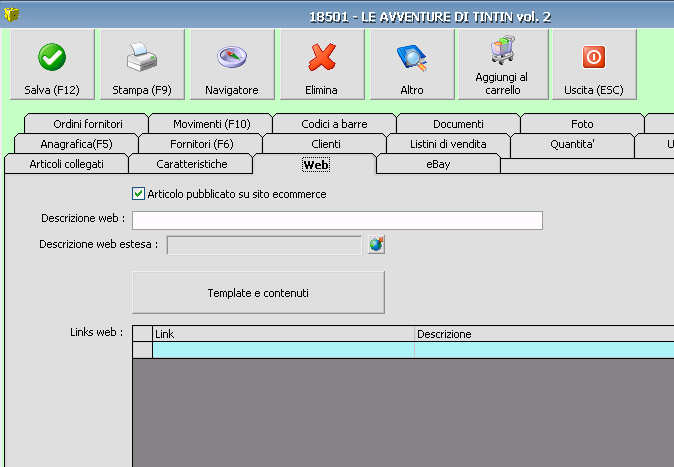Select the empty Descrizione cell in first row
Image resolution: width=674 pixels, height=467 pixels.
(544, 350)
